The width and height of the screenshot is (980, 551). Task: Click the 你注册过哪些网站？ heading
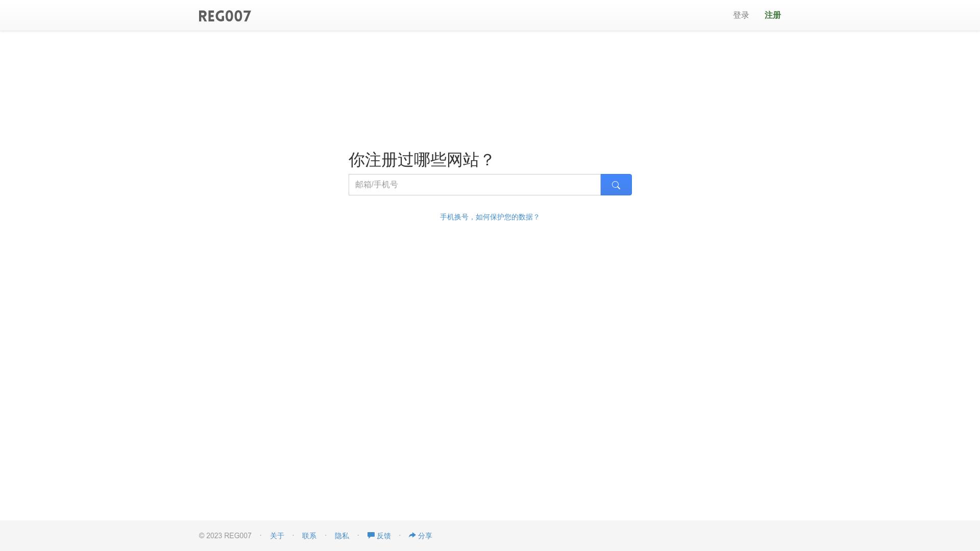[x=422, y=160]
